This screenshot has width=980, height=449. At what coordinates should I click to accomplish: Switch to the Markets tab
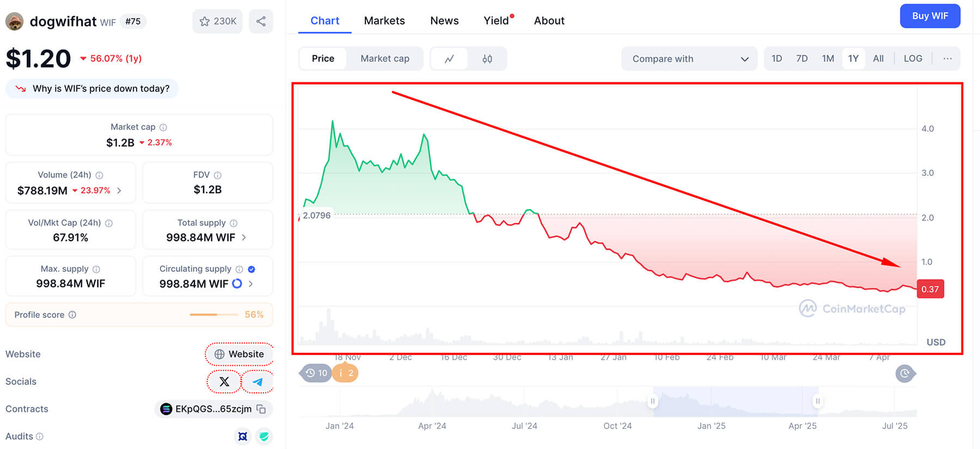[384, 20]
